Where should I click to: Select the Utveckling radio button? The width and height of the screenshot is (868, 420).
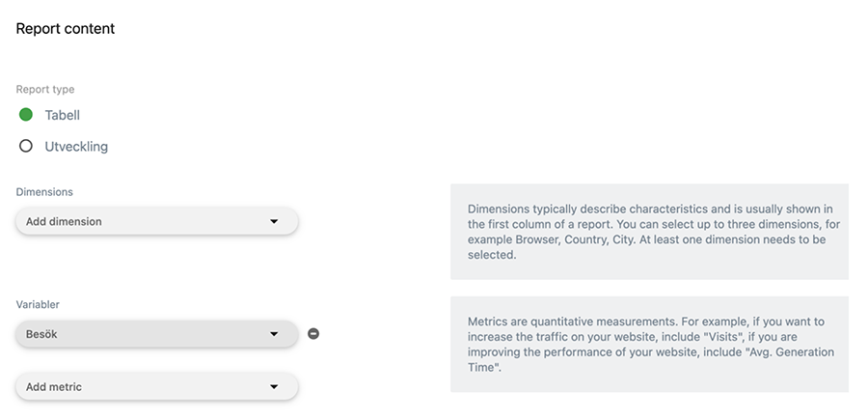(x=26, y=147)
